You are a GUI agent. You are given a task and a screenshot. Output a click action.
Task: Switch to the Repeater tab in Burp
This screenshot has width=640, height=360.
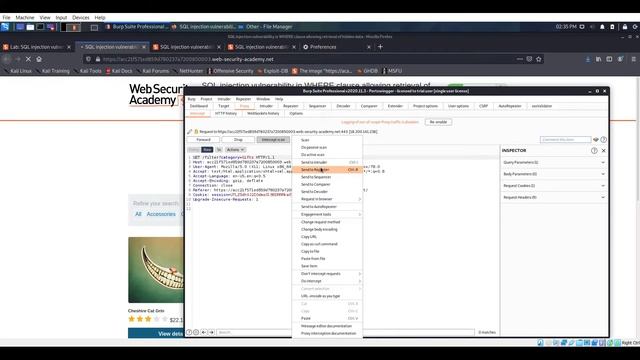pos(291,106)
